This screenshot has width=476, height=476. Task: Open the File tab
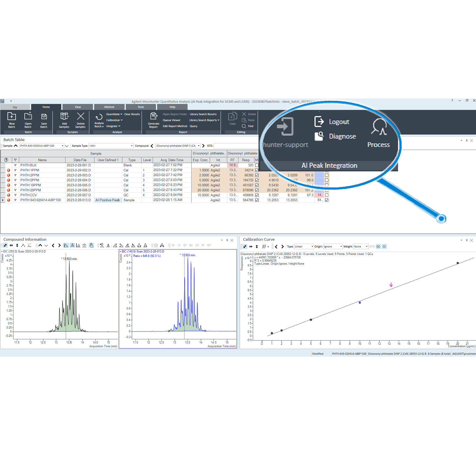coord(15,107)
